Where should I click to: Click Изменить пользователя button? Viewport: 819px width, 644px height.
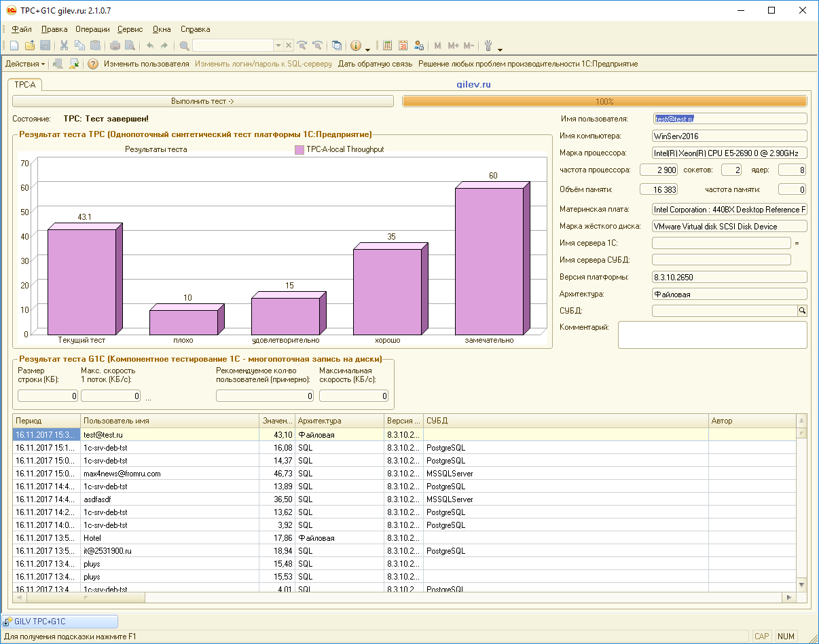146,64
